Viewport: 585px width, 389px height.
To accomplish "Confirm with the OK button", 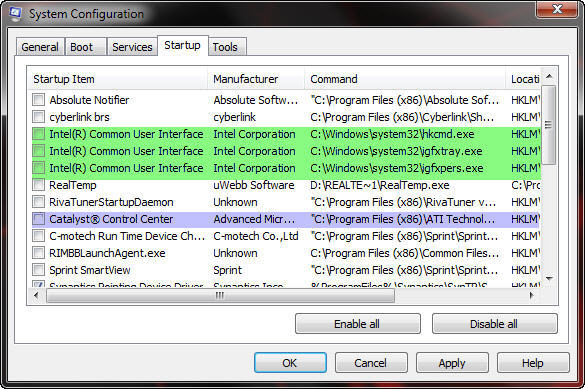I will 290,363.
